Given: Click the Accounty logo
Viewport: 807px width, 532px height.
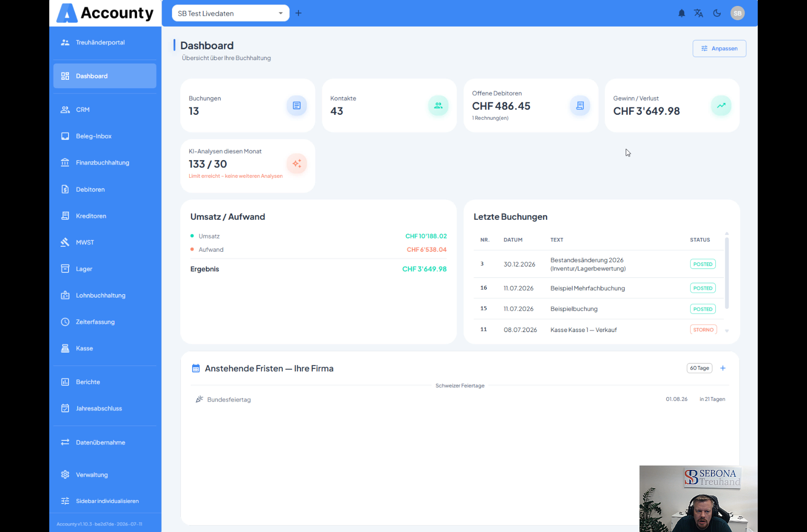Looking at the screenshot, I should coord(105,13).
